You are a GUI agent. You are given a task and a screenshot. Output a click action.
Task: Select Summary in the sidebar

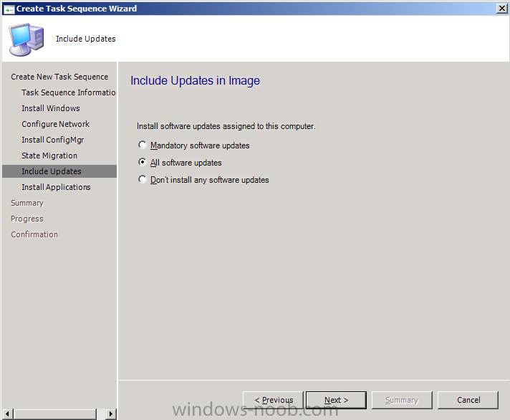coord(27,203)
